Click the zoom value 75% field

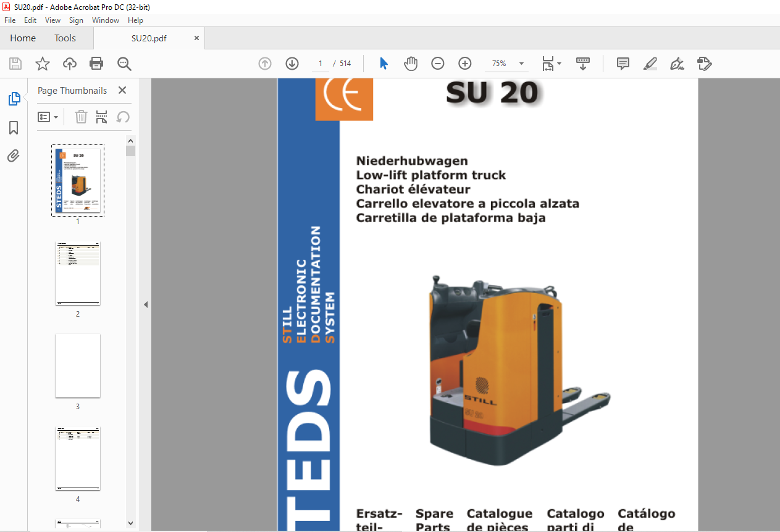(499, 64)
